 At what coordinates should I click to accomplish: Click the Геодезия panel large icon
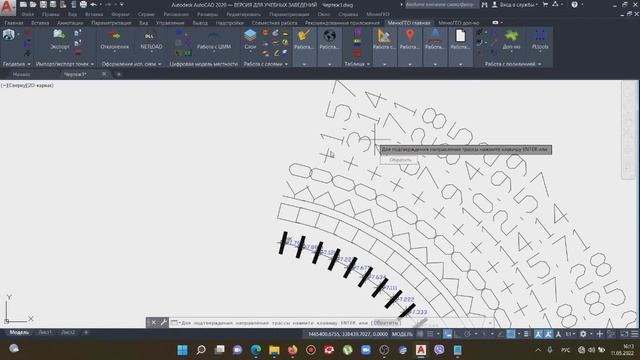click(x=9, y=35)
